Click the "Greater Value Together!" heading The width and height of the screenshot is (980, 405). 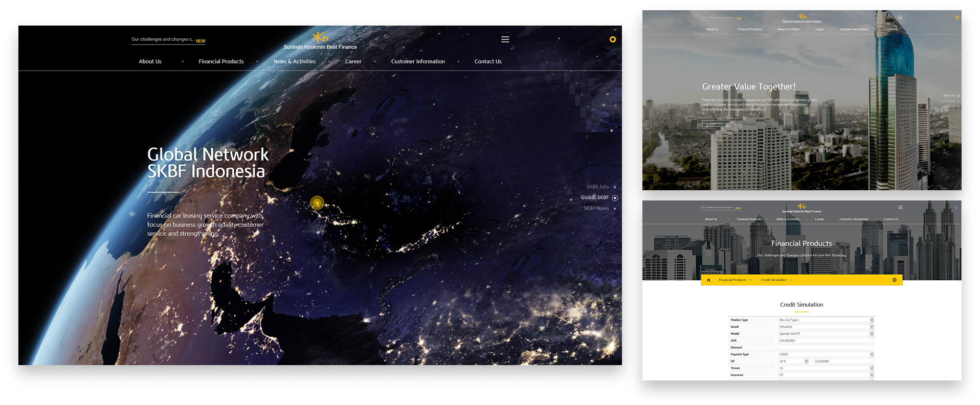[749, 86]
